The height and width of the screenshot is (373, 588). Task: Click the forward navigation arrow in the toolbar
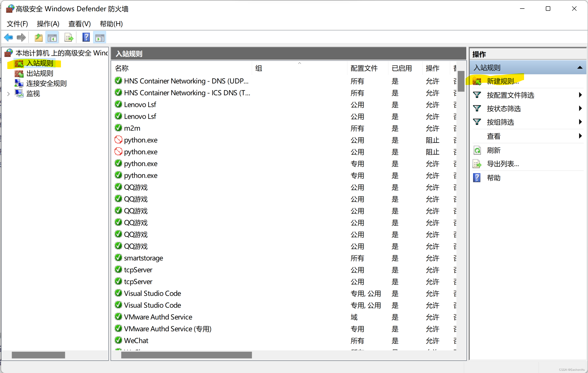(x=21, y=37)
